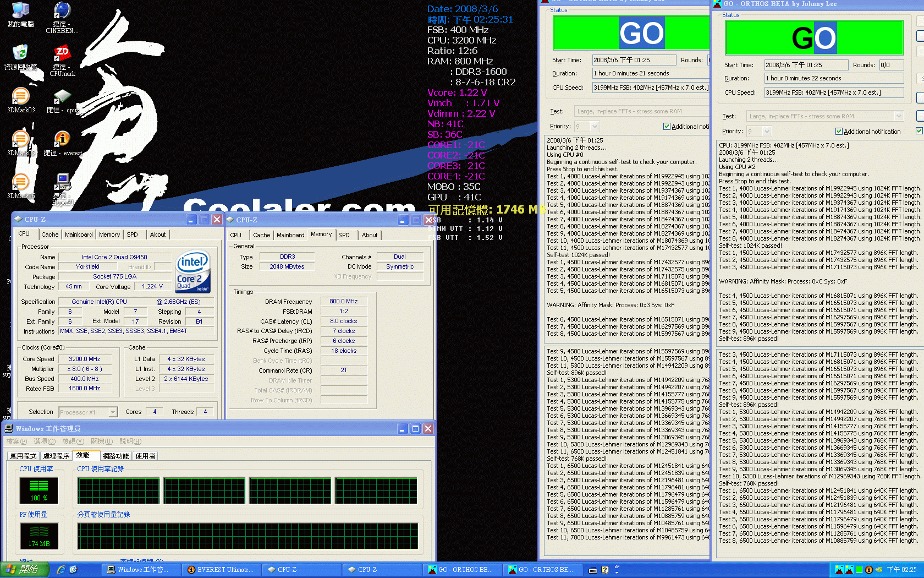Click the DC Mode value Symmetric
This screenshot has width=924, height=578.
click(x=400, y=266)
